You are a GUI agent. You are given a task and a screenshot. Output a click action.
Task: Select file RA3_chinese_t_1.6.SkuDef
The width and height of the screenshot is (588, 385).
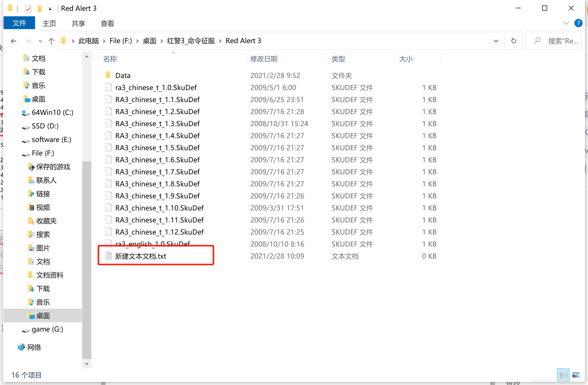[157, 160]
